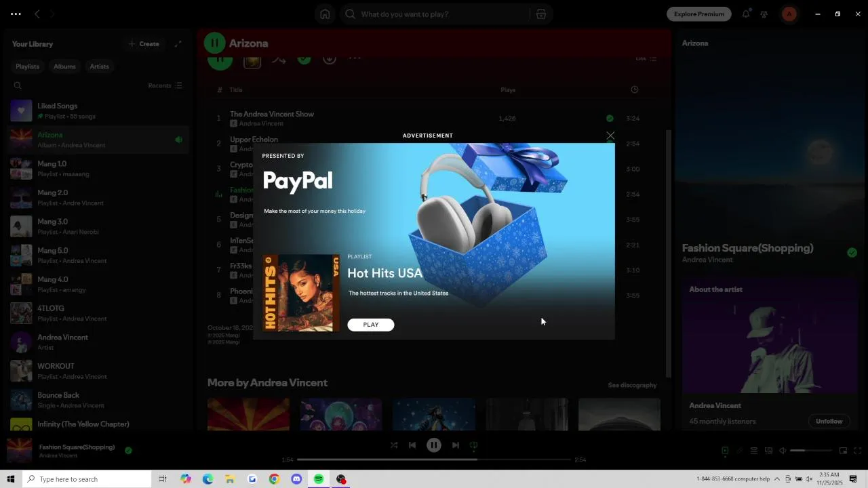Open the Recents sort dropdown
The height and width of the screenshot is (488, 868).
tap(165, 85)
